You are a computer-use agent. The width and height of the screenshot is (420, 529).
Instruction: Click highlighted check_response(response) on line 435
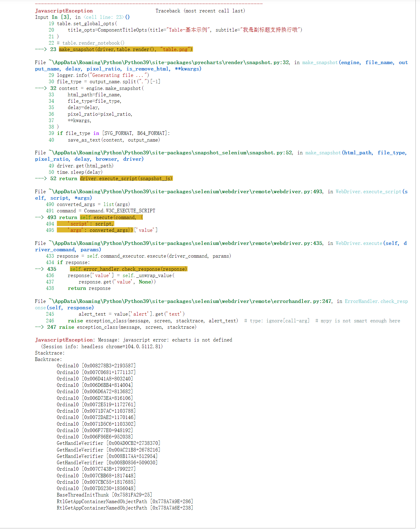click(x=129, y=269)
